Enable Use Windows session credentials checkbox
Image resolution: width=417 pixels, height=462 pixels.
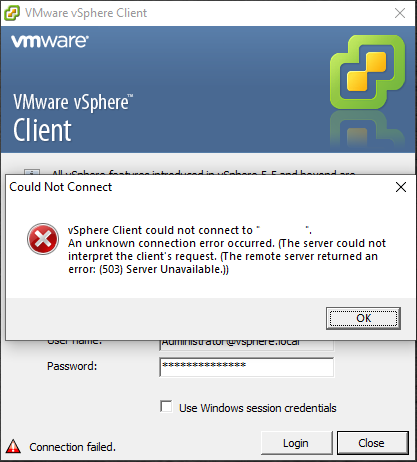166,407
